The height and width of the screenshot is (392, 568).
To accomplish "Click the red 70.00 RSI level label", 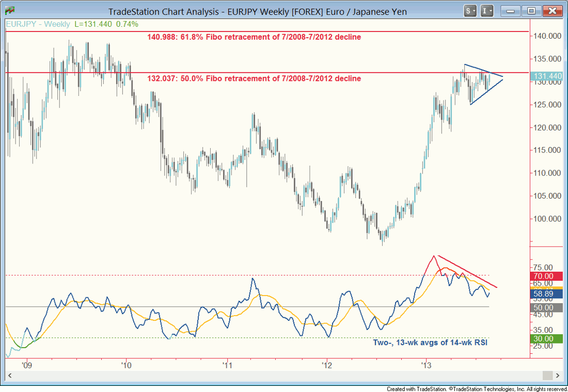I will click(x=548, y=276).
